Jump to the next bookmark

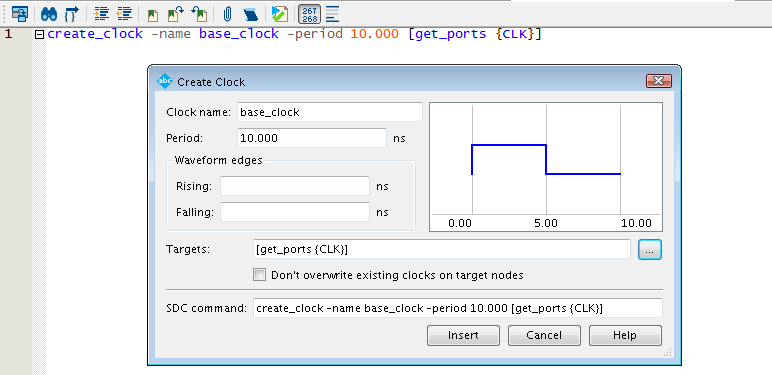[x=175, y=14]
